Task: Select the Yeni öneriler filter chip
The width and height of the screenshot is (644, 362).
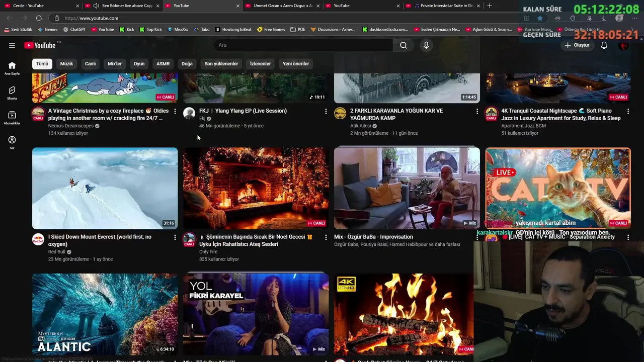Action: (x=296, y=64)
